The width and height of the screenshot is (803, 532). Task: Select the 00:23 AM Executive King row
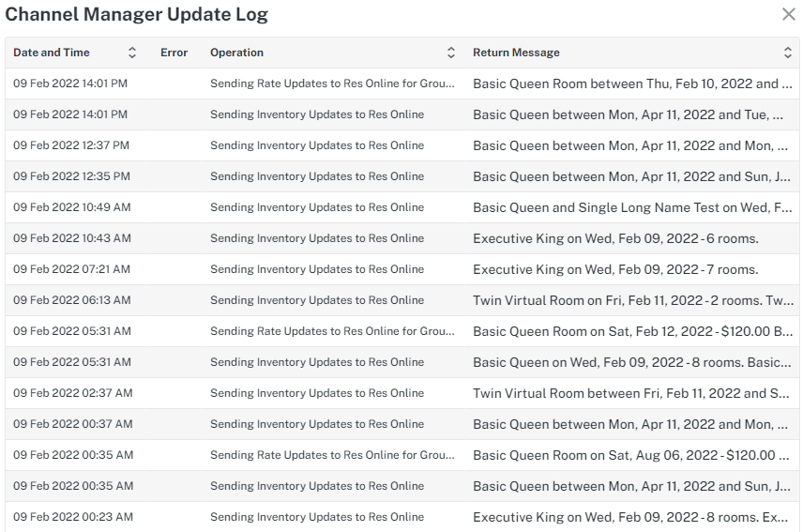click(402, 517)
